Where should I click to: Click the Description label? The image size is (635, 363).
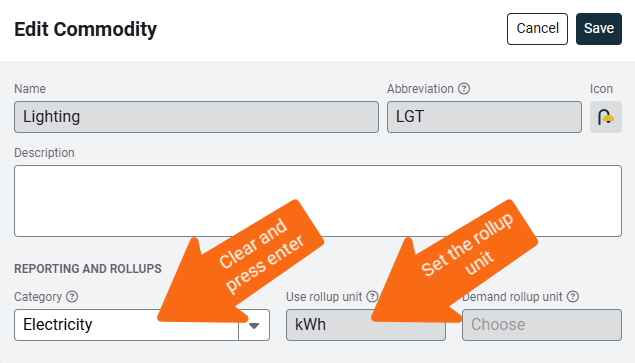pyautogui.click(x=44, y=153)
